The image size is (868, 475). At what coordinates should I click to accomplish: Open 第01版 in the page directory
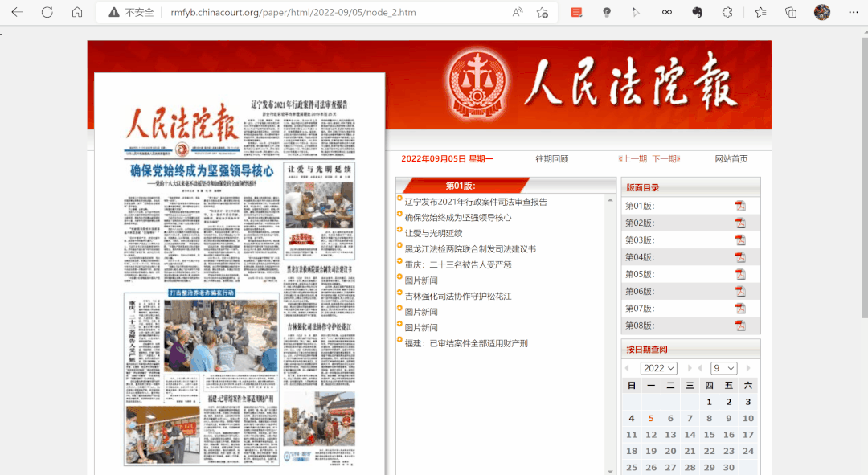click(x=640, y=206)
